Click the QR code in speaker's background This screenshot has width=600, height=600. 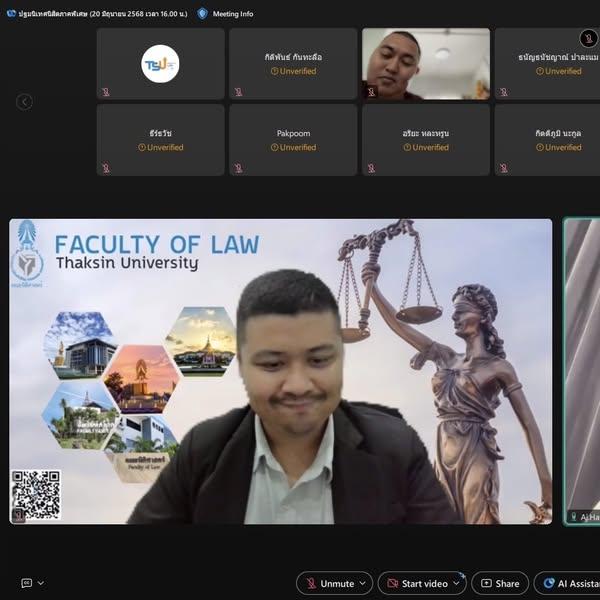36,495
